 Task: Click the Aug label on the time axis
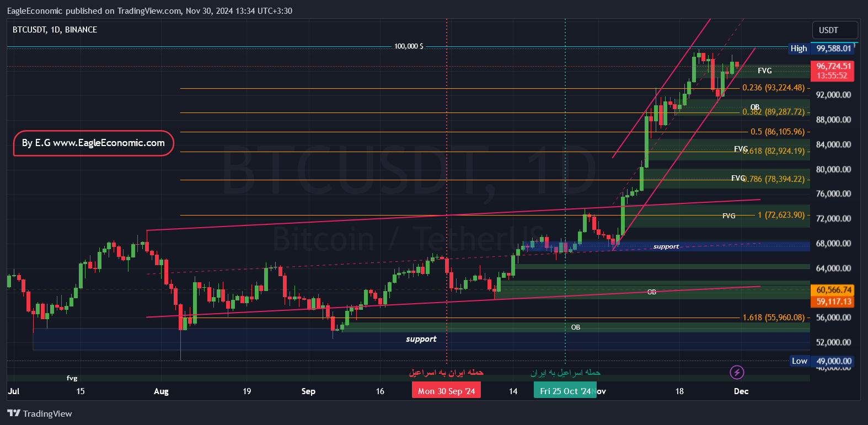click(161, 391)
